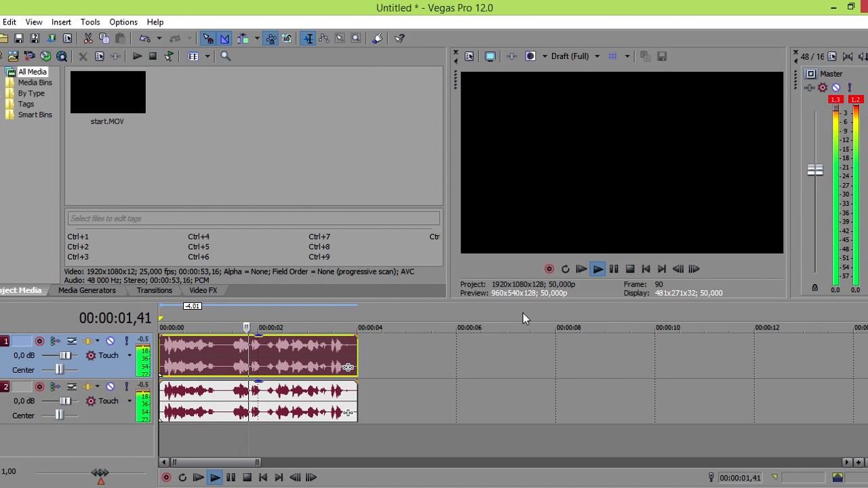868x488 pixels.
Task: Click the Import media icon in Project Media
Action: (x=13, y=56)
